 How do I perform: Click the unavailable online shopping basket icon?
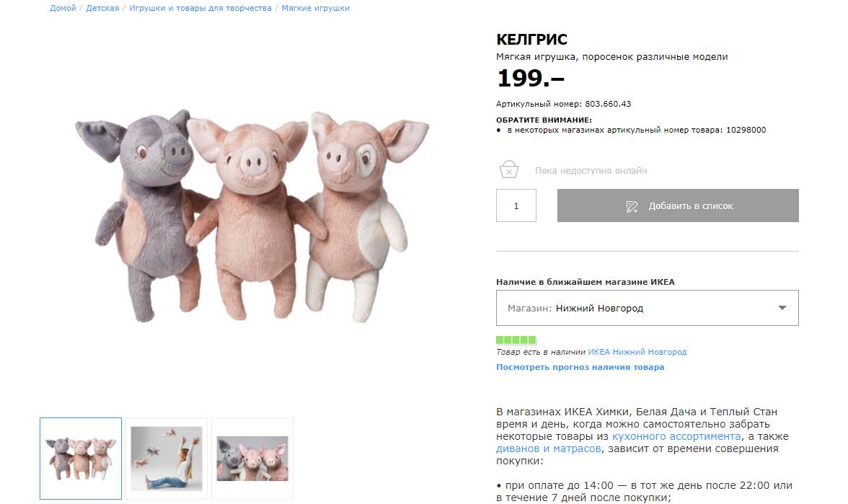point(509,170)
